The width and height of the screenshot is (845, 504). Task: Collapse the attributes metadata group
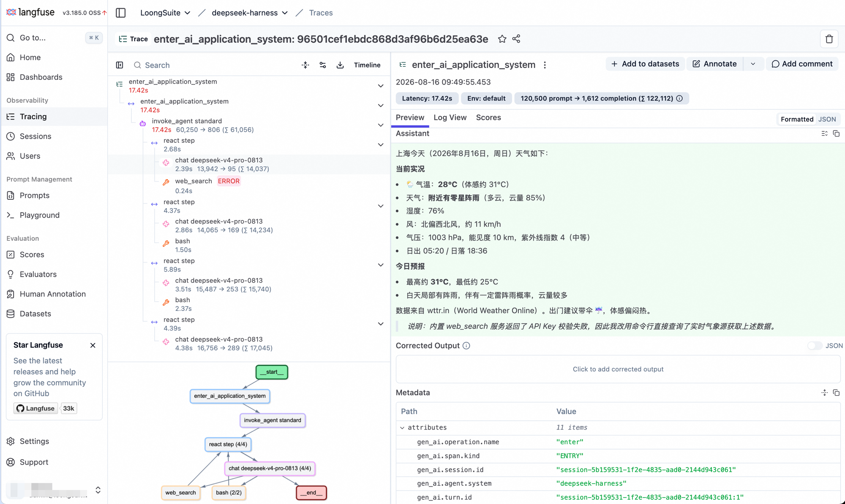point(402,428)
